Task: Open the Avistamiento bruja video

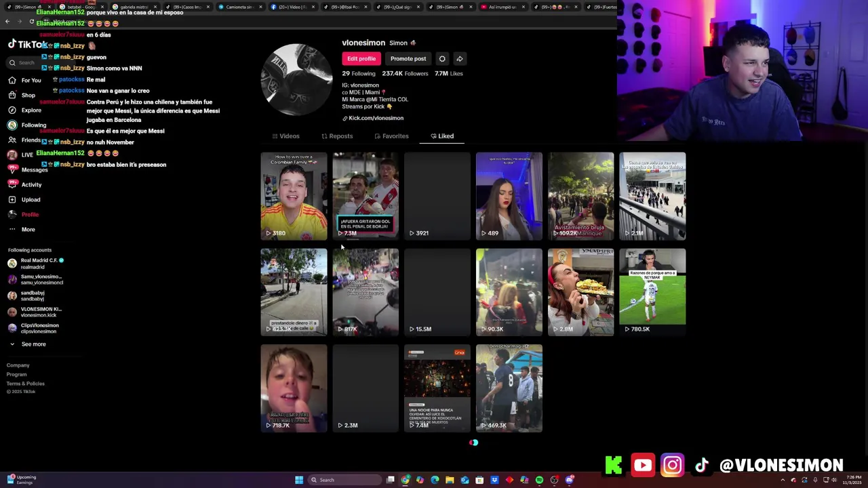Action: [x=581, y=197]
